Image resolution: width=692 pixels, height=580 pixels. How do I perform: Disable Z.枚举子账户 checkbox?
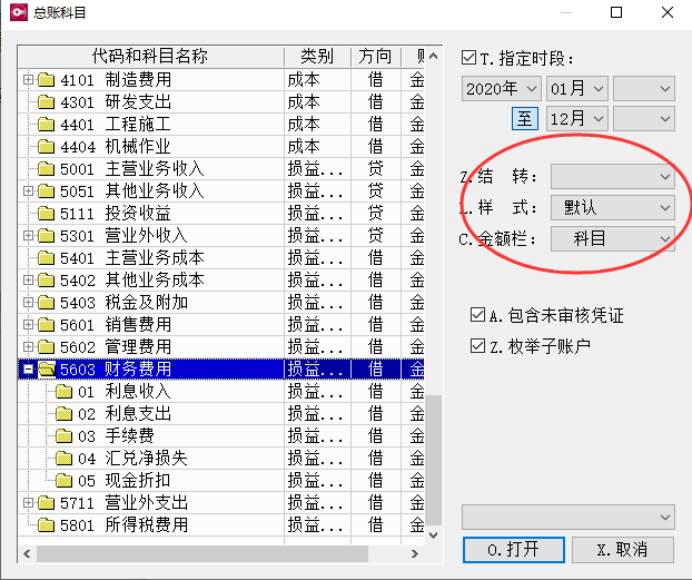tap(477, 346)
